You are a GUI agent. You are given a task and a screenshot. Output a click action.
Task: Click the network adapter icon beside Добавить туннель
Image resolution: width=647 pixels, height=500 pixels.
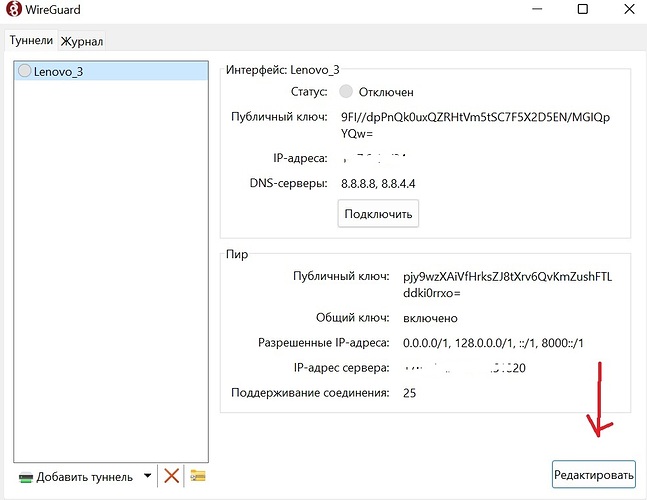[x=26, y=478]
